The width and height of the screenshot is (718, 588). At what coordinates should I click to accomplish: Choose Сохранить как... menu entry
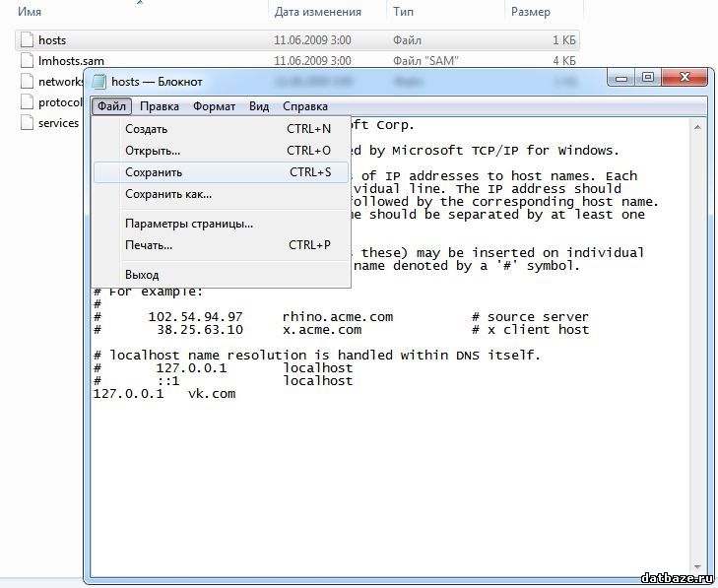(167, 194)
